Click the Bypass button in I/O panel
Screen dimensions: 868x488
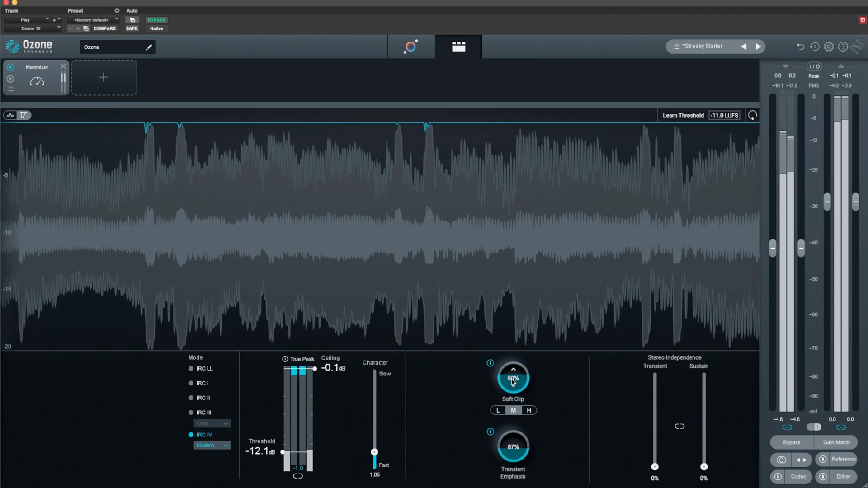(x=791, y=442)
